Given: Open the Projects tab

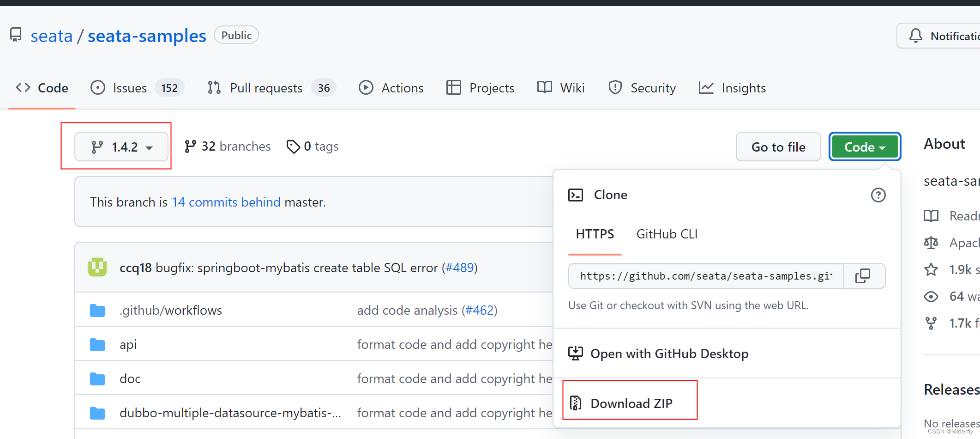Looking at the screenshot, I should (480, 88).
